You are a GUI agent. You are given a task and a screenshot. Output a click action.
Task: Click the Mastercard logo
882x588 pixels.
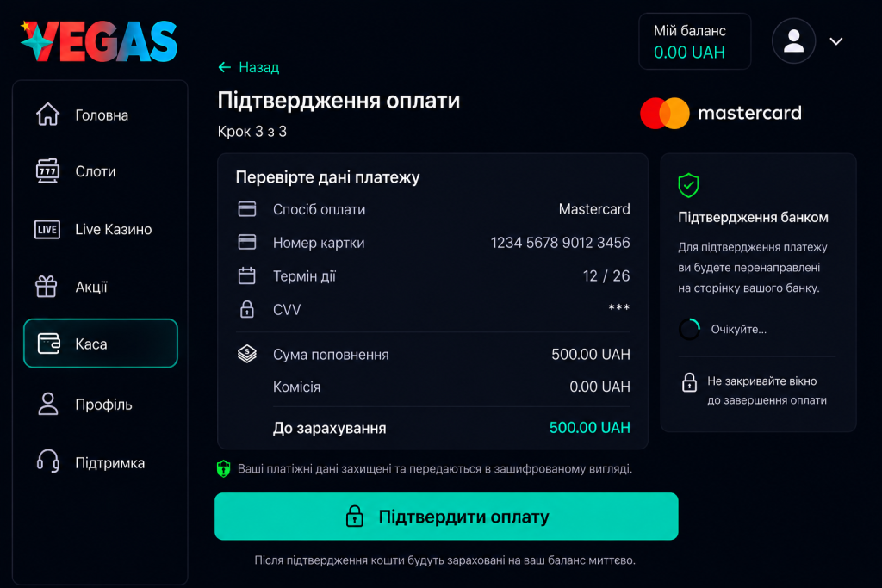click(721, 113)
